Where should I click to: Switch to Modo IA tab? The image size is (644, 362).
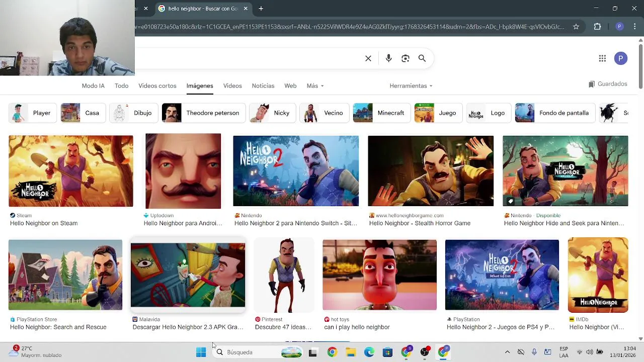pyautogui.click(x=93, y=85)
